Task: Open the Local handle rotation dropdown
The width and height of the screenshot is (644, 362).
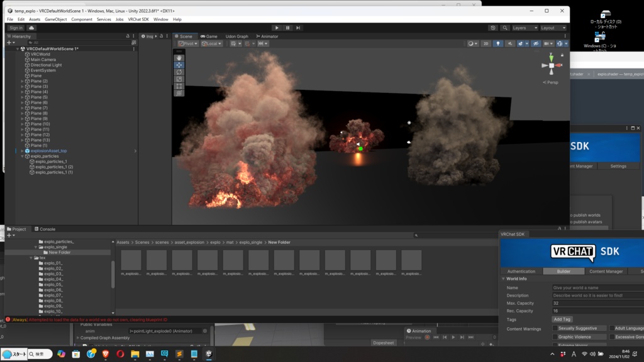Action: 211,43
